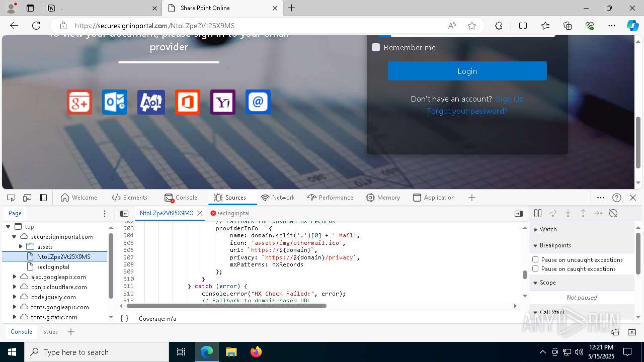Collapse the top frame tree node
Viewport: 644px width, 362px height.
click(x=8, y=227)
